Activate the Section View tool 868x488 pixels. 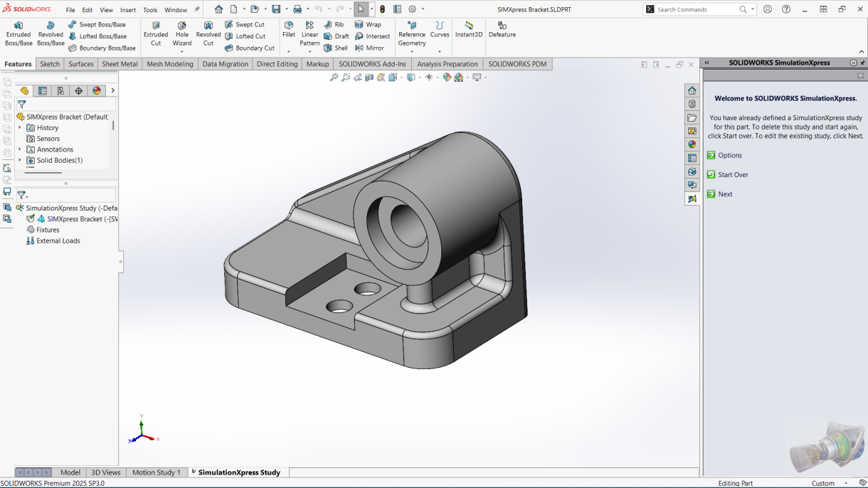click(x=370, y=77)
